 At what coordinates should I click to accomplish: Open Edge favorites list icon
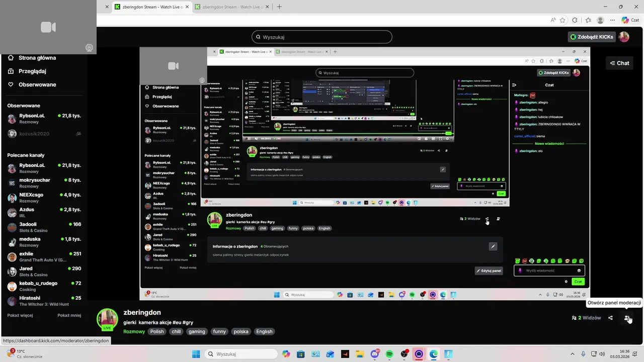coord(588,20)
